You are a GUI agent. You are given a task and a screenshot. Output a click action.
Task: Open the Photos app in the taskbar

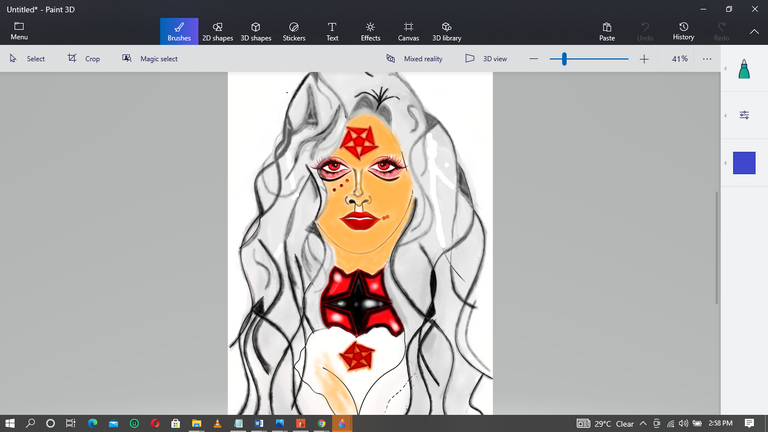pyautogui.click(x=280, y=423)
